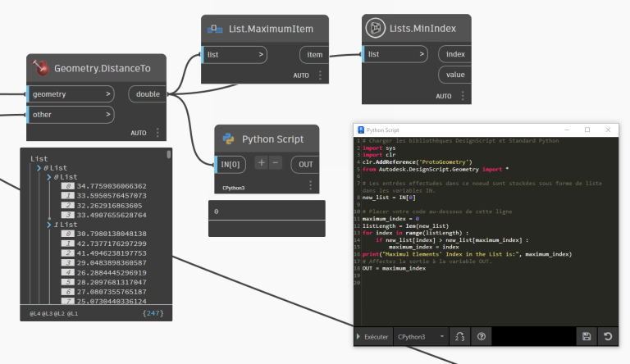Click the OUT port of Python Script

[305, 165]
